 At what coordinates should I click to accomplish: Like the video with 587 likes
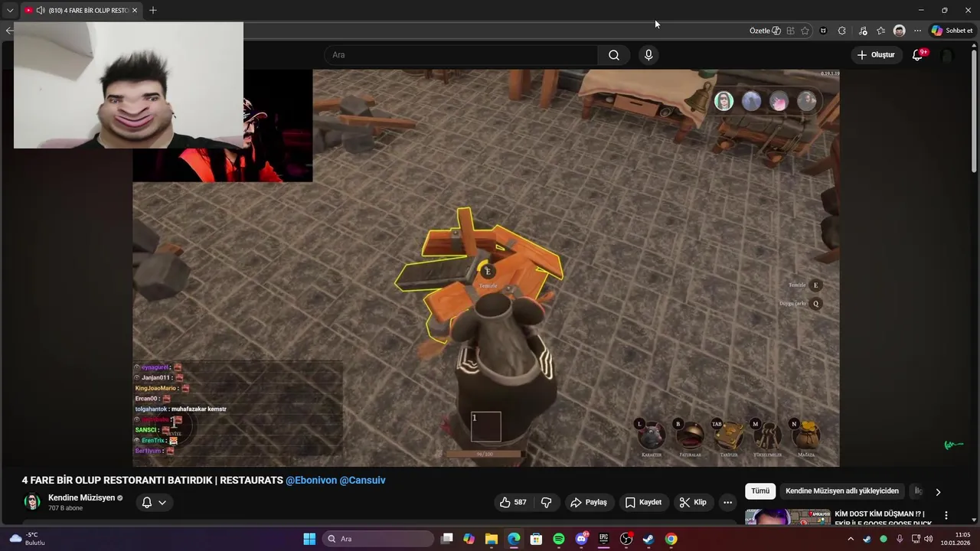tap(513, 502)
